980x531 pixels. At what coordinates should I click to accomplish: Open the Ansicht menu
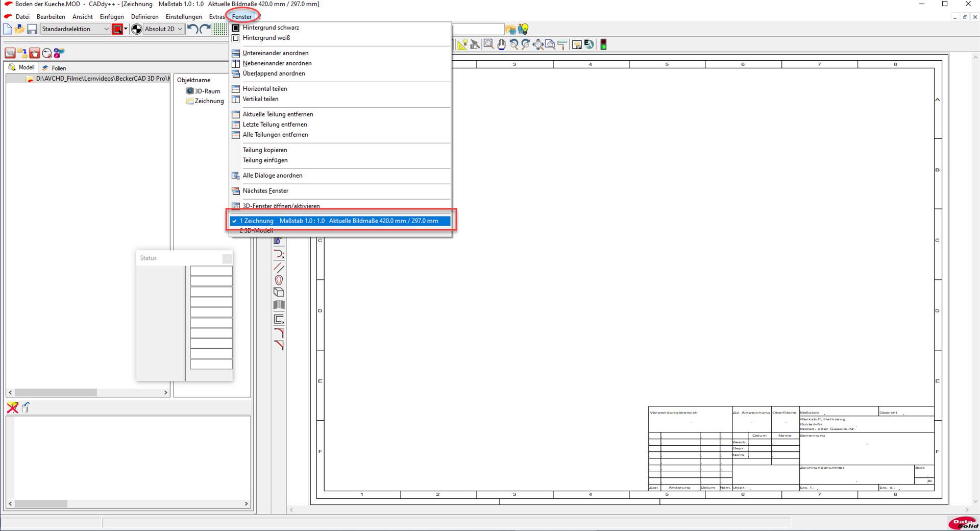click(83, 17)
